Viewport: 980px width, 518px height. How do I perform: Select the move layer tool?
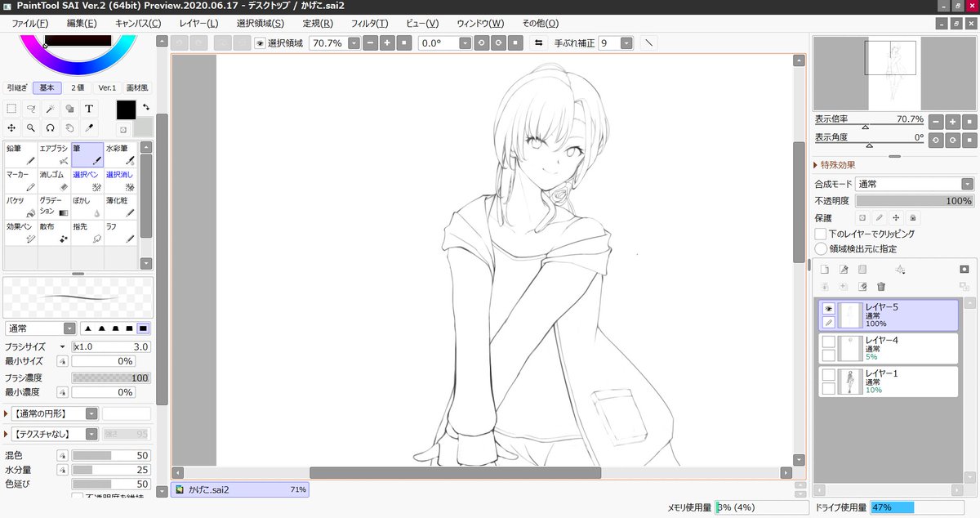pos(11,127)
